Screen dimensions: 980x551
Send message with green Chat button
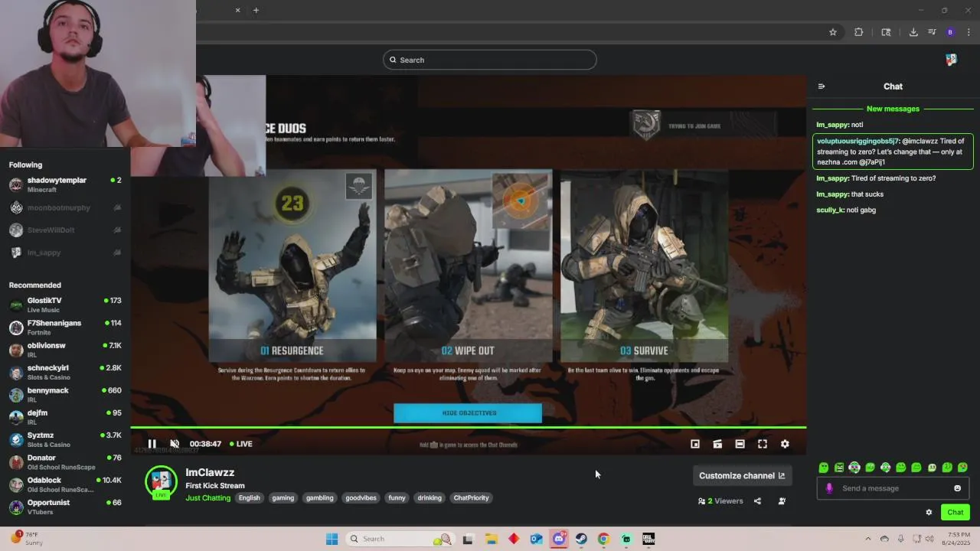pos(955,513)
